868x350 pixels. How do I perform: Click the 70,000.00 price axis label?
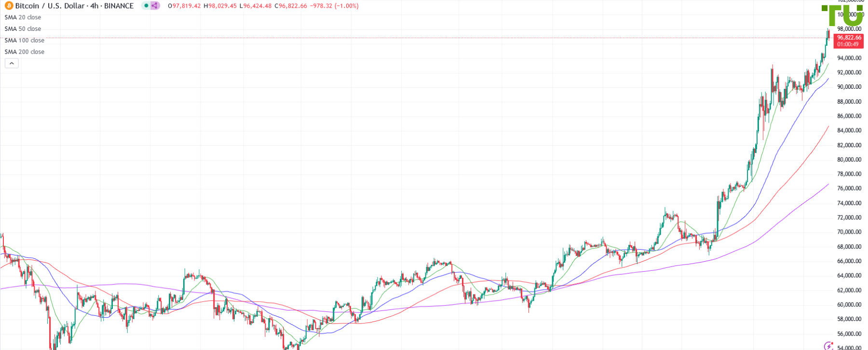(x=849, y=232)
